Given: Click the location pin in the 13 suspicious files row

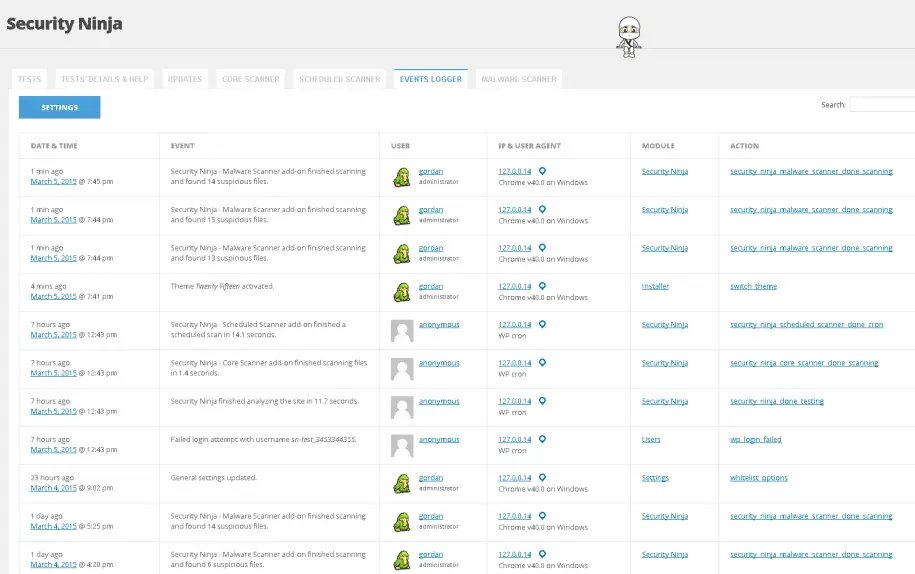Looking at the screenshot, I should click(x=542, y=248).
